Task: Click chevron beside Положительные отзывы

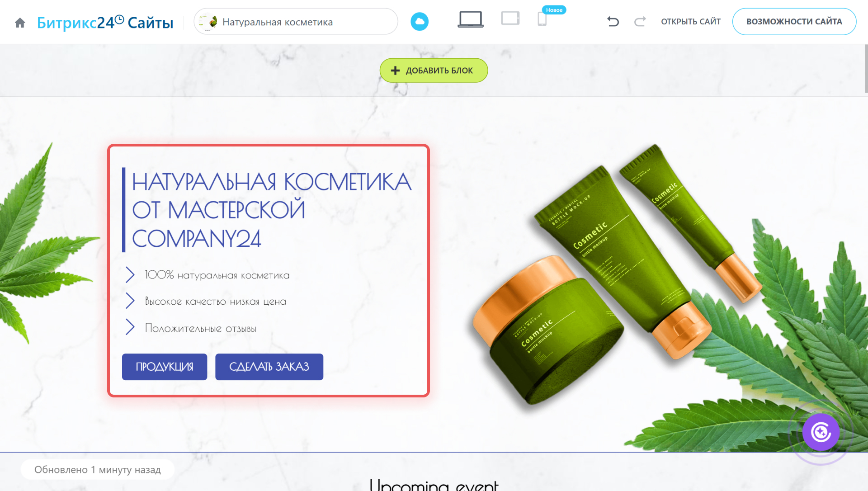Action: 130,327
